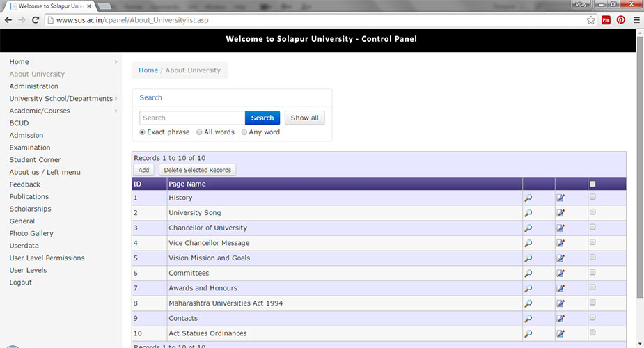644x348 pixels.
Task: Reload the page
Action: pos(36,20)
